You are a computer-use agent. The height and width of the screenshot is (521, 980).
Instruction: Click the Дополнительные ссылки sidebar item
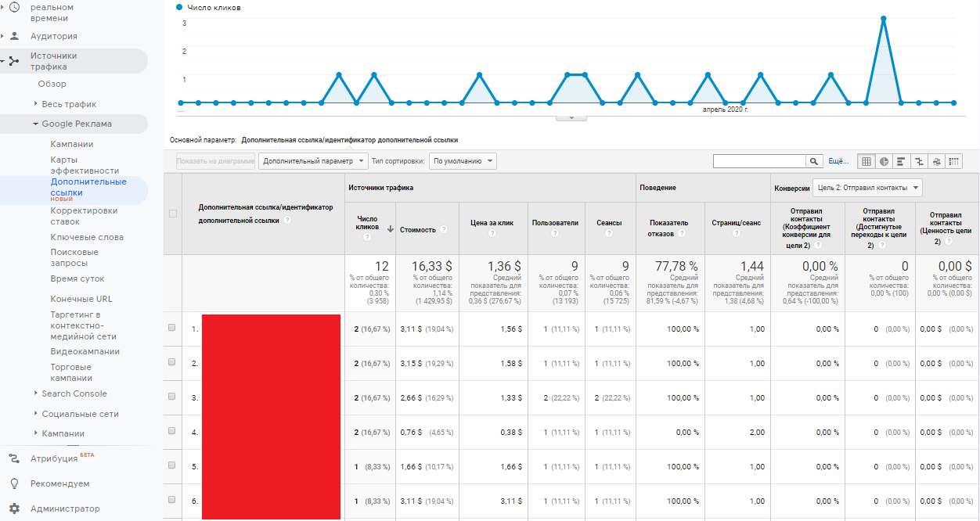click(88, 187)
